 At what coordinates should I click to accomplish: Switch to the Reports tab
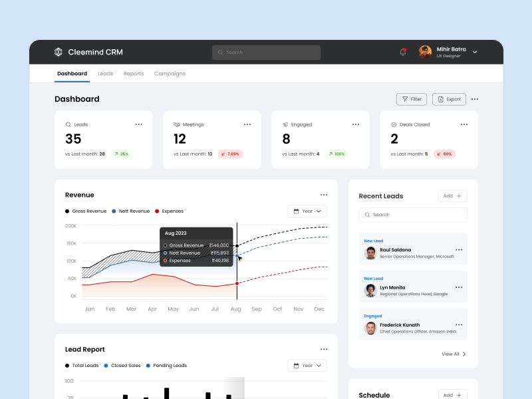[134, 74]
